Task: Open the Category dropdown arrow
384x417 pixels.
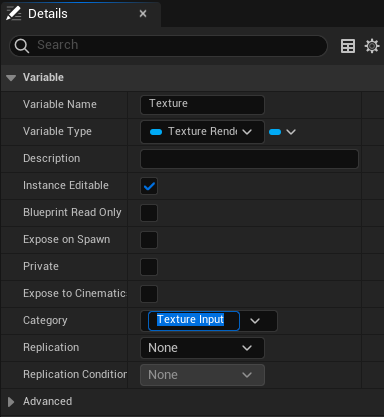Action: [x=255, y=321]
